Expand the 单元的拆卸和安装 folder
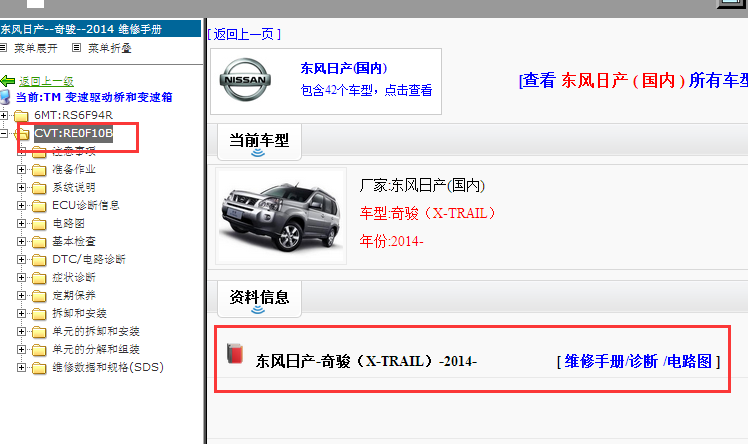748x444 pixels. click(x=21, y=331)
